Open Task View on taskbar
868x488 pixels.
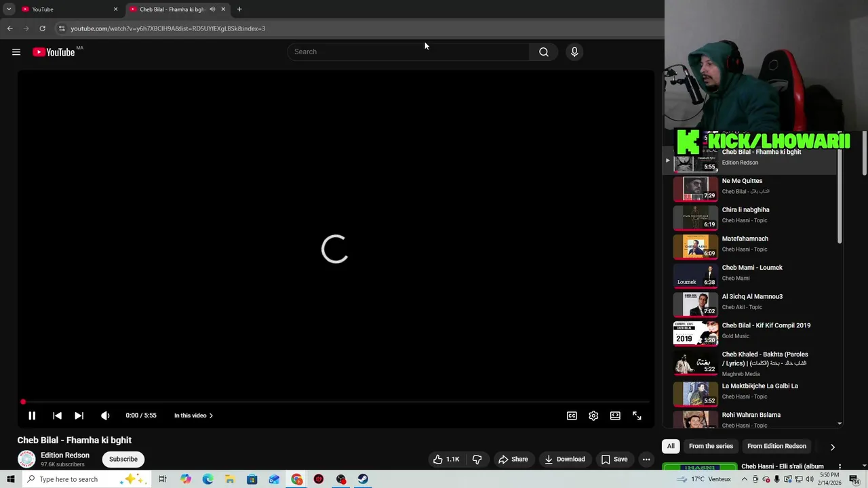click(x=162, y=479)
